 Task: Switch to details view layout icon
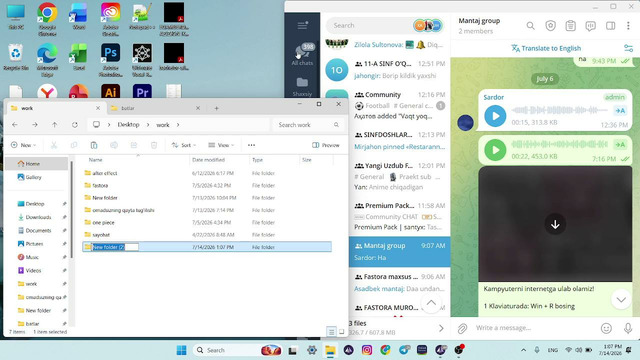[x=331, y=331]
